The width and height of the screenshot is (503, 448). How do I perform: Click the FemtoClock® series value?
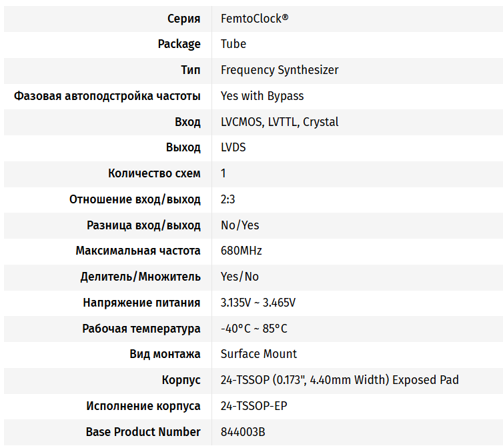[255, 18]
